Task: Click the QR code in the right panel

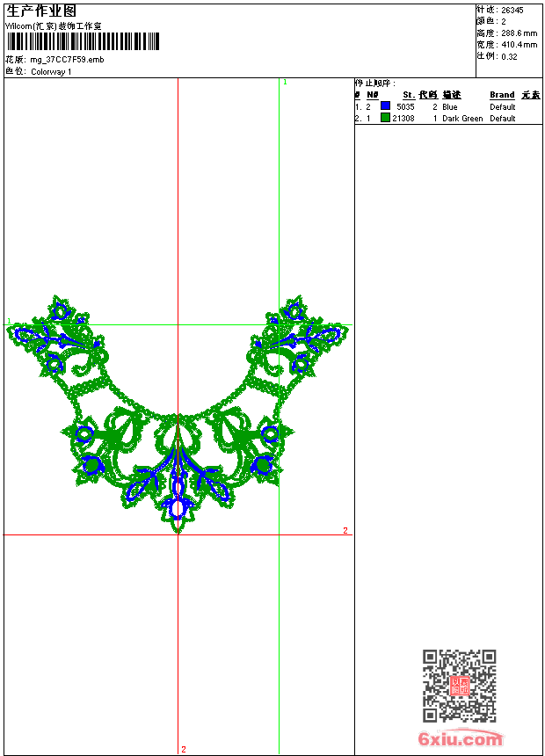Action: point(459,686)
